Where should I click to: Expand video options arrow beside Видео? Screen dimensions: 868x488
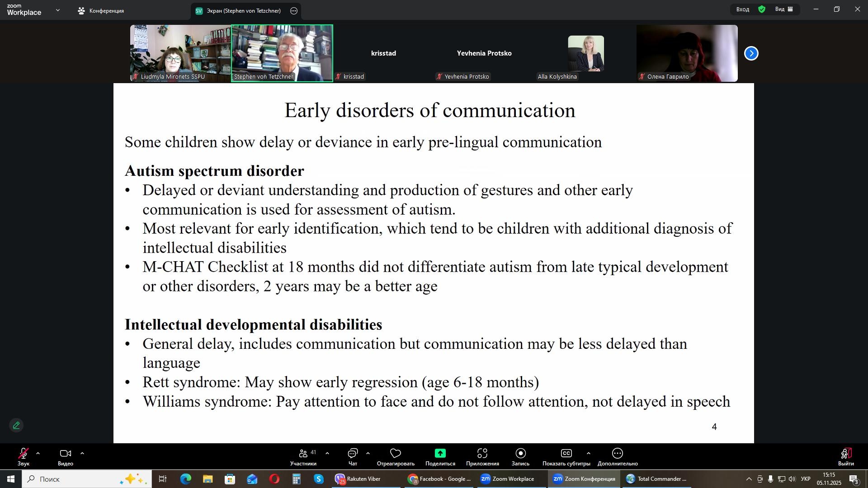(x=82, y=454)
